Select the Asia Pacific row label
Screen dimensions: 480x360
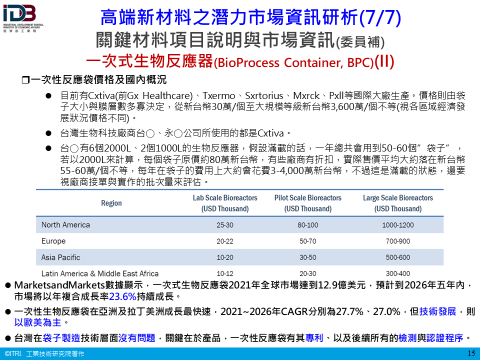pyautogui.click(x=61, y=257)
